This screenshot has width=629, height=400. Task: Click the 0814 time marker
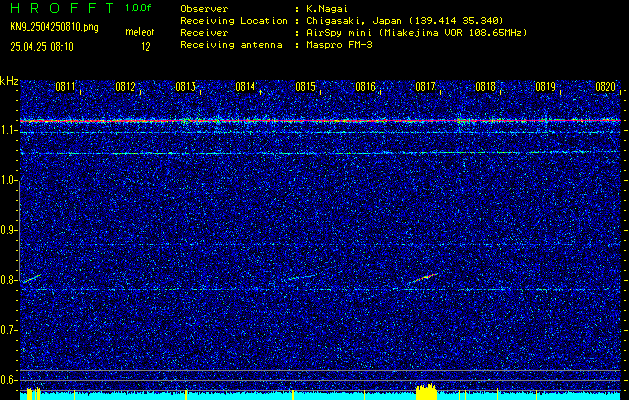(245, 87)
